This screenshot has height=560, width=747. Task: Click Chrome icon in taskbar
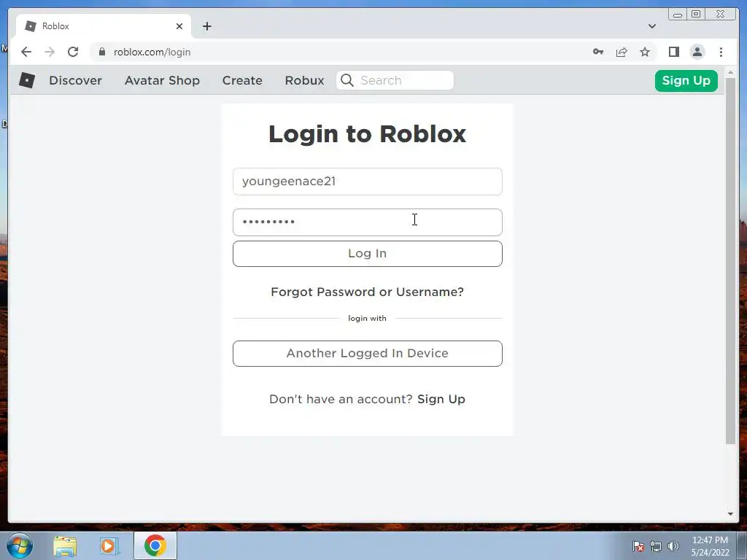pyautogui.click(x=155, y=545)
